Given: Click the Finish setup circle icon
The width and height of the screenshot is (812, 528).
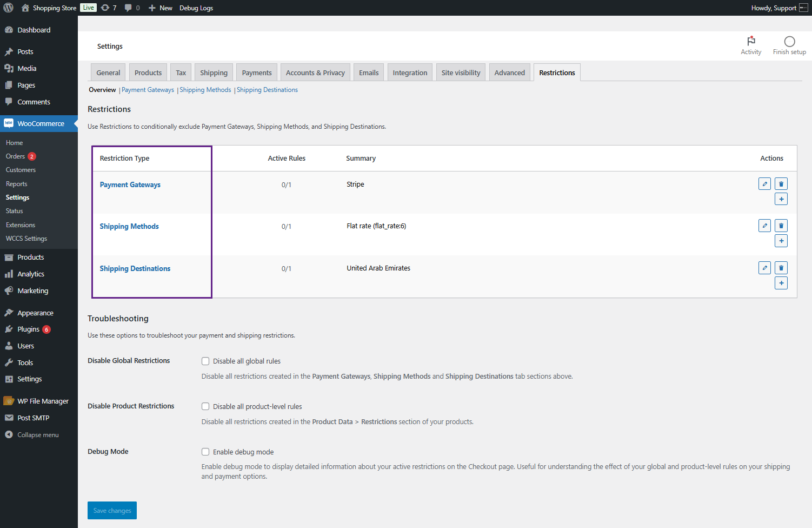Looking at the screenshot, I should coord(789,41).
